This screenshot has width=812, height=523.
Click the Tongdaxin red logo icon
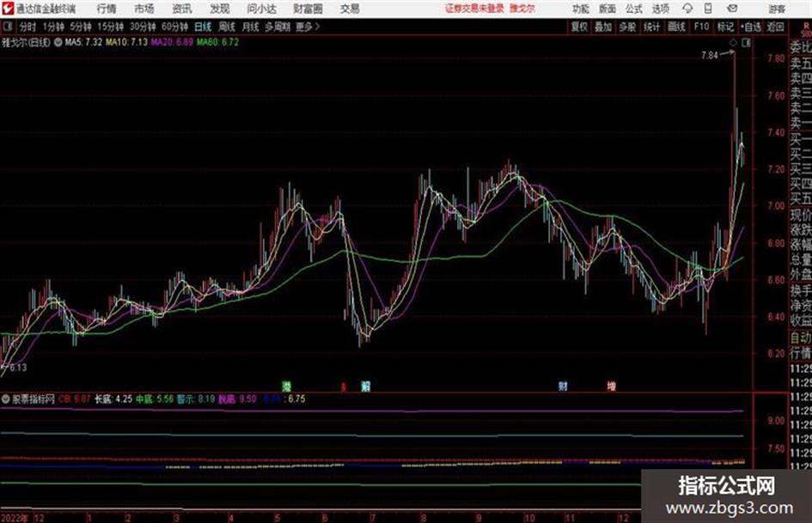7,9
